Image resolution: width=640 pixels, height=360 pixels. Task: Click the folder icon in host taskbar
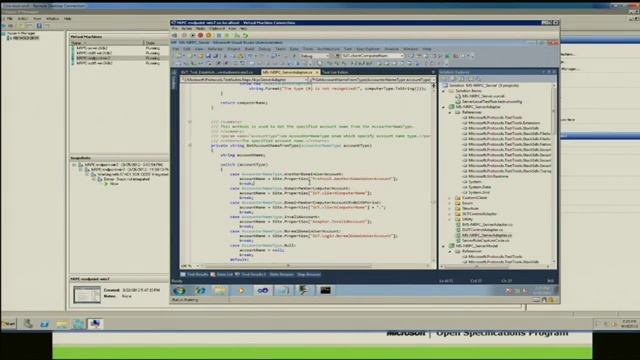click(x=62, y=324)
